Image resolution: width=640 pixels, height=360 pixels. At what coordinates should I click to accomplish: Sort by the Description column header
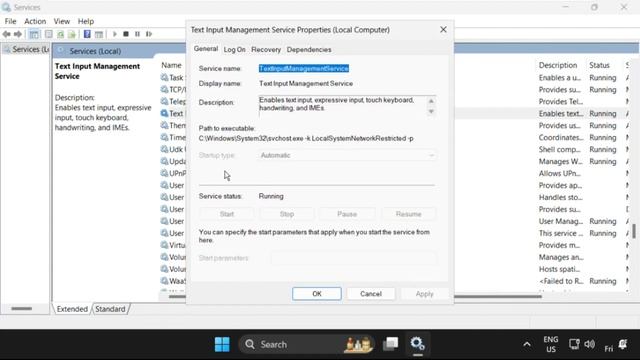click(x=558, y=65)
